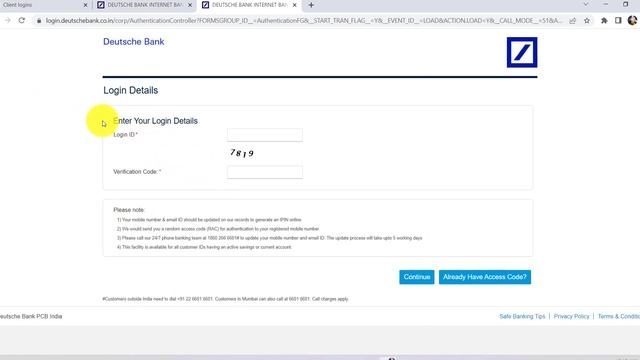This screenshot has width=640, height=360.
Task: Click the Deutsche Bank header text
Action: coord(133,42)
